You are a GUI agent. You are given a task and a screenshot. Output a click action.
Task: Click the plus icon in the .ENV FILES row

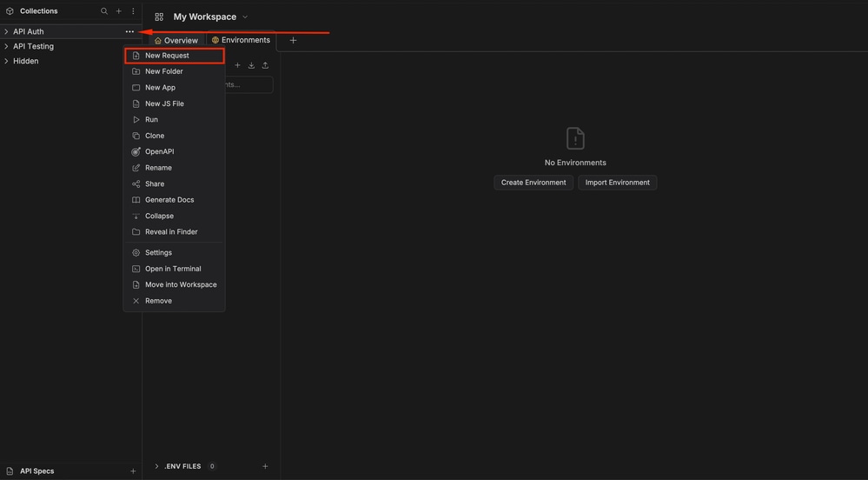click(x=265, y=466)
